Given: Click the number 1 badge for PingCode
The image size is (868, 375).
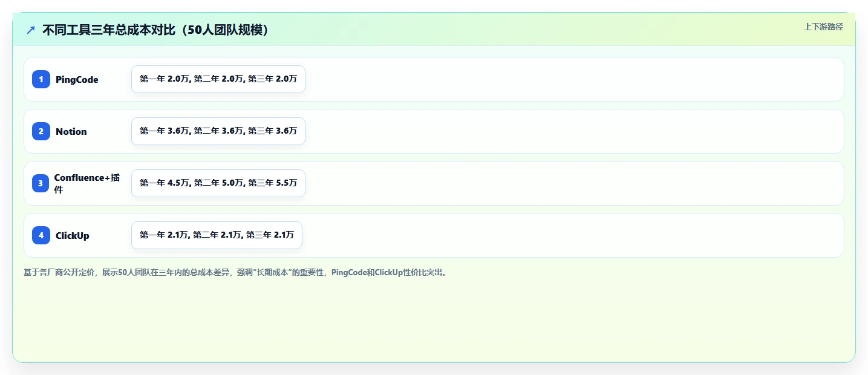Looking at the screenshot, I should [41, 79].
